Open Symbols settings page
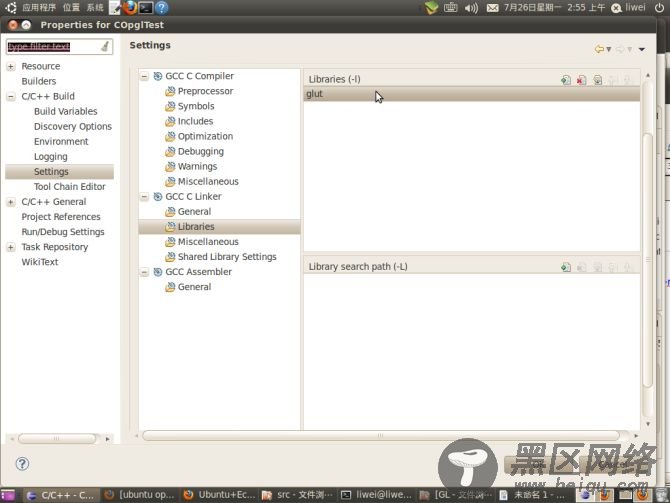Viewport: 670px width, 503px height. click(196, 106)
